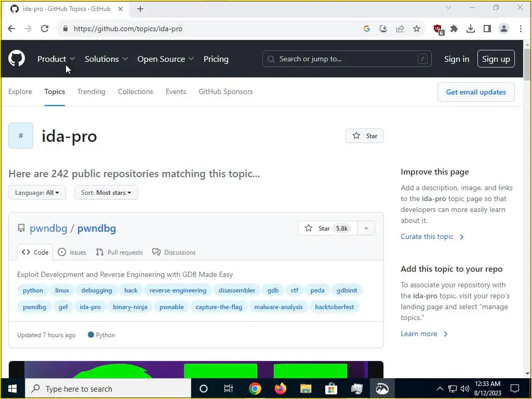
Task: Open the Learn more link
Action: [x=424, y=334]
